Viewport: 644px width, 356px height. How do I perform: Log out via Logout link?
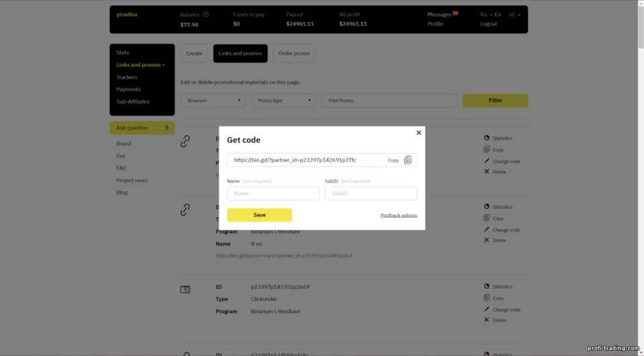489,24
